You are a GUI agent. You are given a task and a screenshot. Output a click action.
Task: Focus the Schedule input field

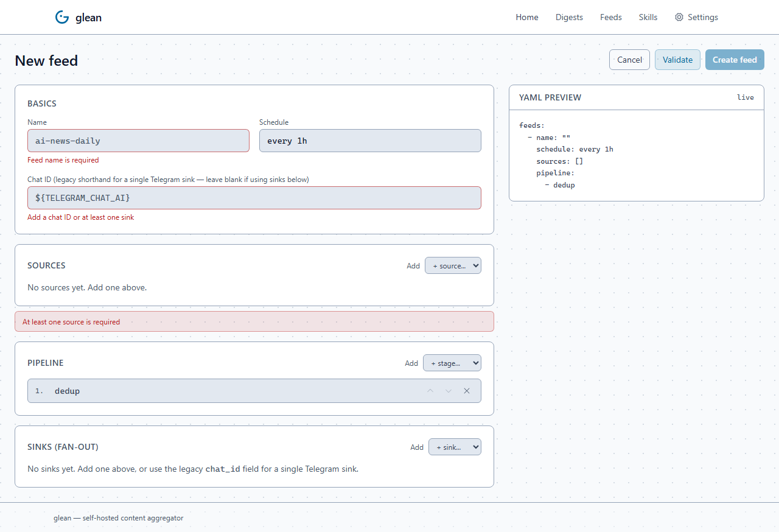(x=370, y=141)
